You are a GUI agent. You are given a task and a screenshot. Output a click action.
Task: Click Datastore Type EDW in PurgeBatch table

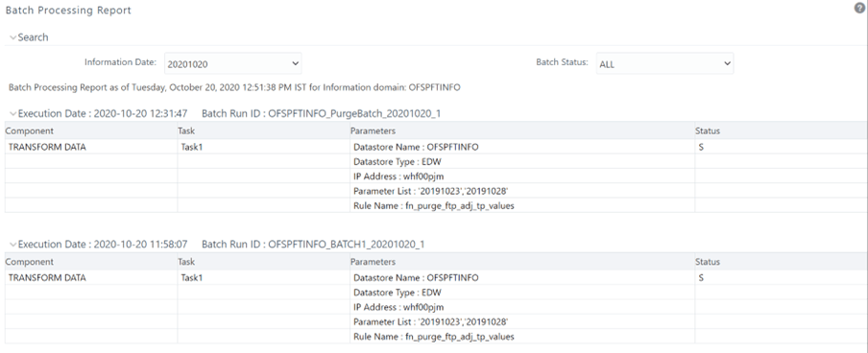[397, 162]
